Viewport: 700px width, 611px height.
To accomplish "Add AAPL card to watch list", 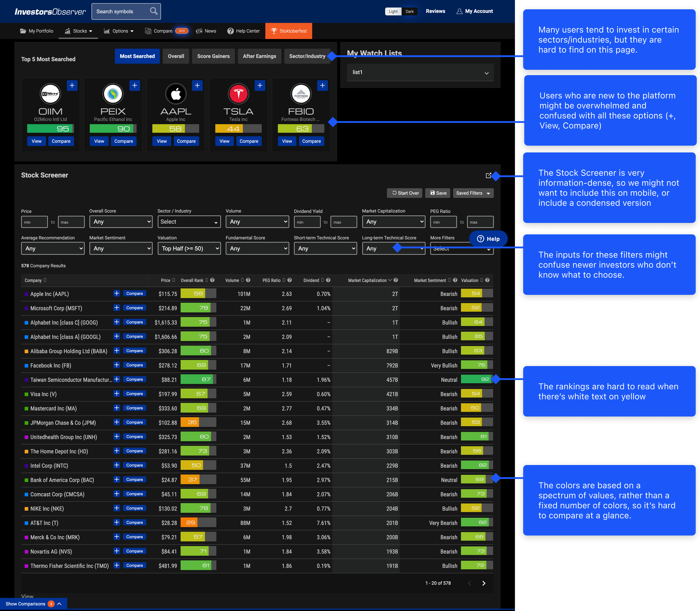I will click(197, 85).
